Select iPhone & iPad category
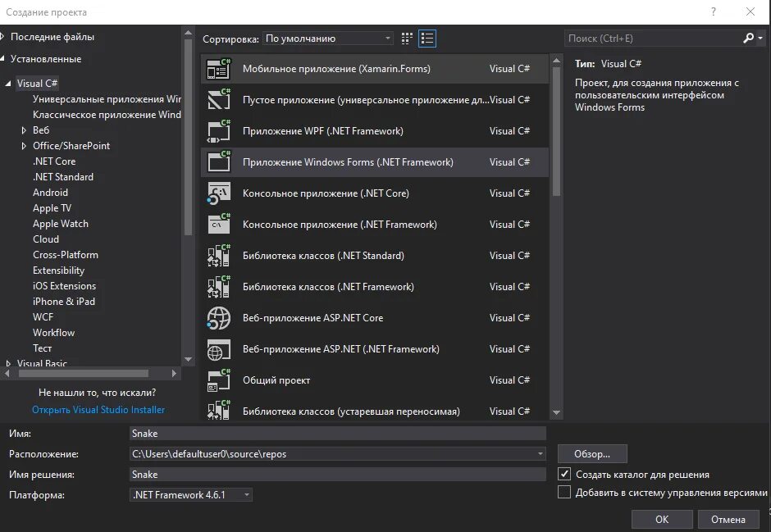 point(64,302)
